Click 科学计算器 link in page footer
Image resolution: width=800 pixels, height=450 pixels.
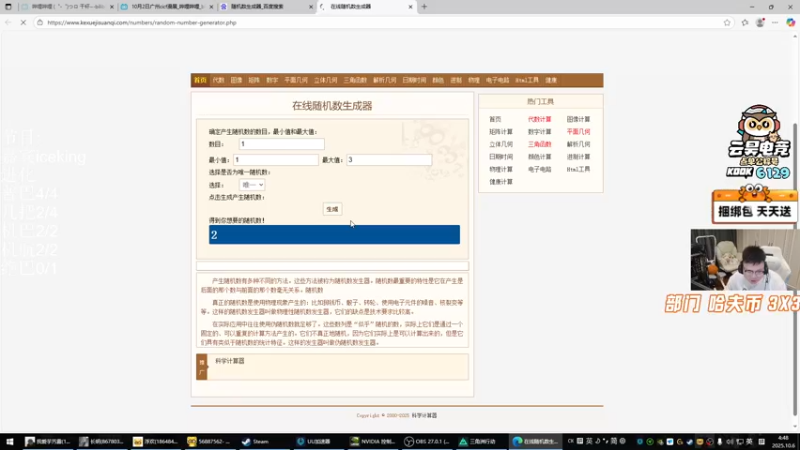coord(424,415)
